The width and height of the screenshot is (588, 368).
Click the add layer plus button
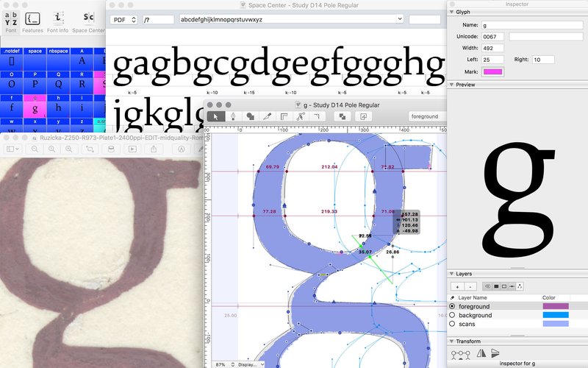pos(457,286)
